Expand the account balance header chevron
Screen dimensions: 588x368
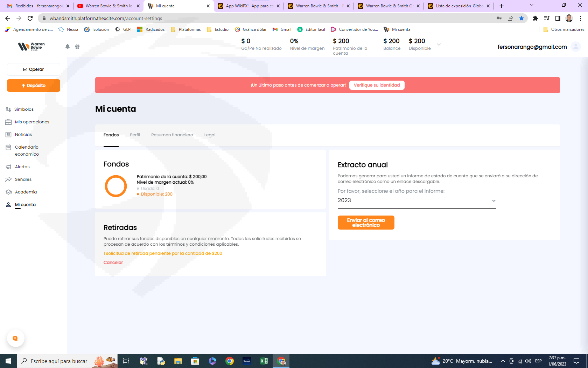coord(439,45)
